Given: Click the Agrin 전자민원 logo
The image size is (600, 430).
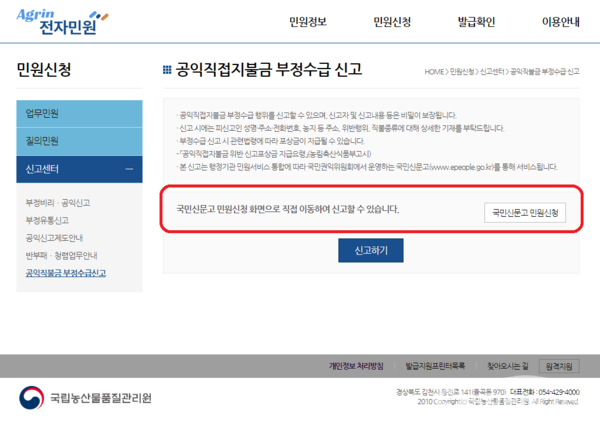Looking at the screenshot, I should click(62, 22).
